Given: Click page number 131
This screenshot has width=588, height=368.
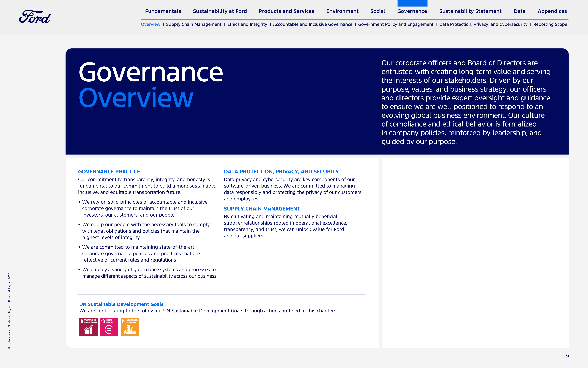Looking at the screenshot, I should (566, 356).
